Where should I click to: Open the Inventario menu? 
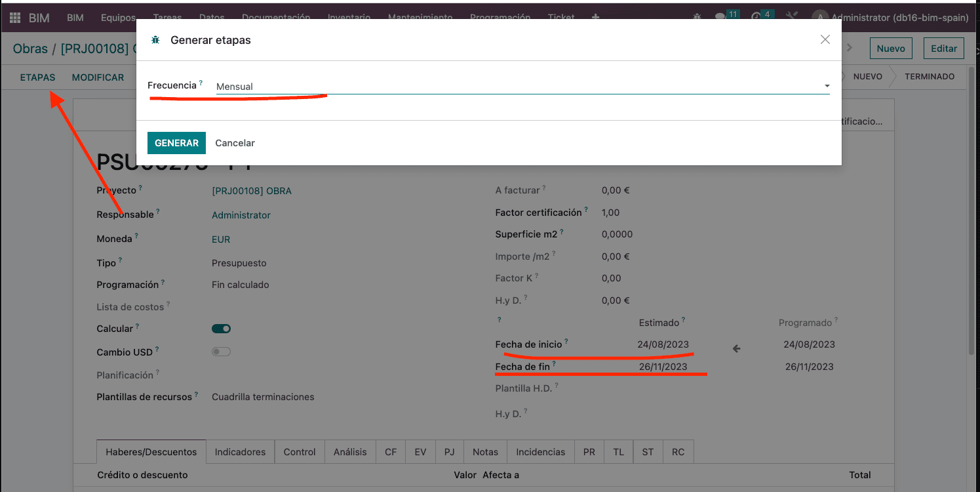pos(349,18)
